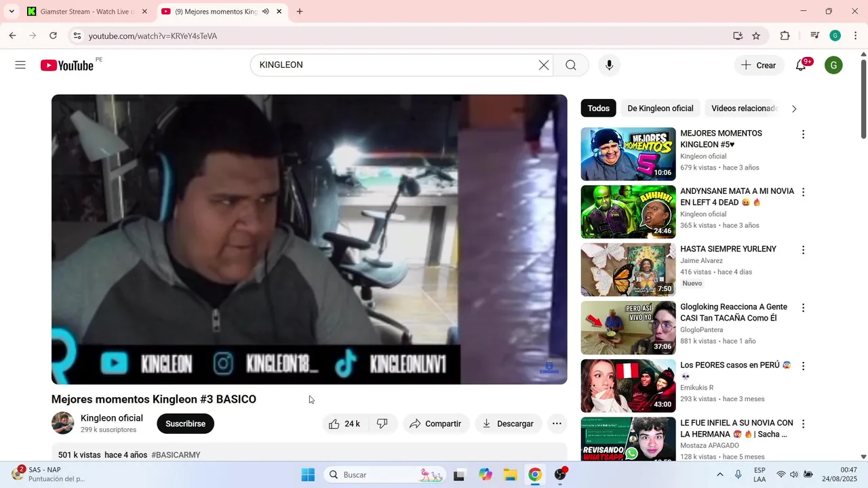This screenshot has width=868, height=488.
Task: Open a new browser tab
Action: pos(300,12)
